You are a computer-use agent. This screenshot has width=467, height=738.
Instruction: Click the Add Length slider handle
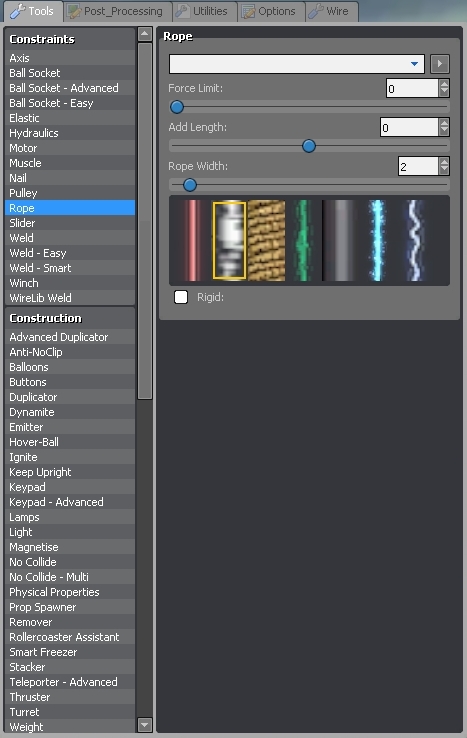click(x=309, y=146)
